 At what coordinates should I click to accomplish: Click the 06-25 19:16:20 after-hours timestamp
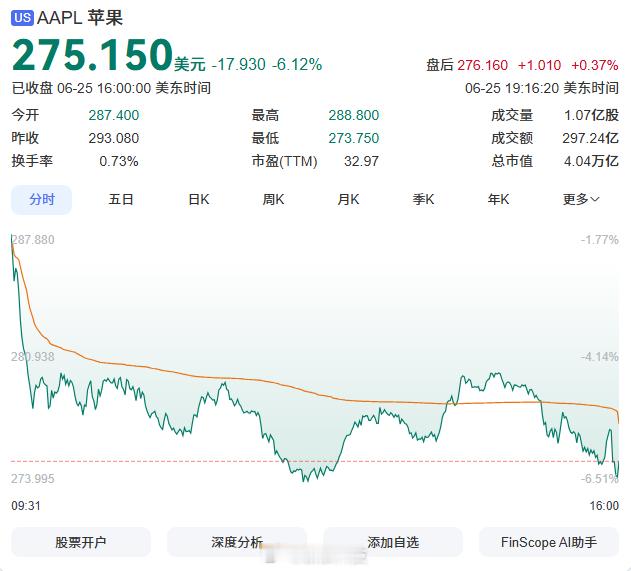(x=542, y=88)
